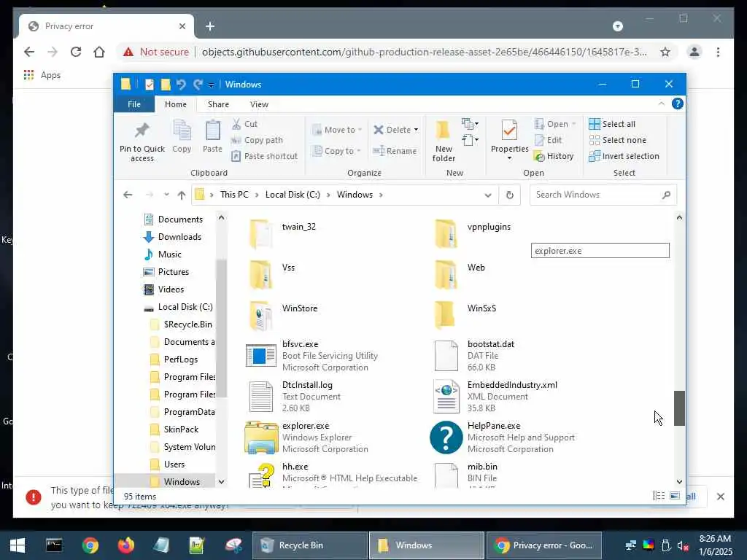Open the Quick Access Toolbar customize arrow

(211, 85)
